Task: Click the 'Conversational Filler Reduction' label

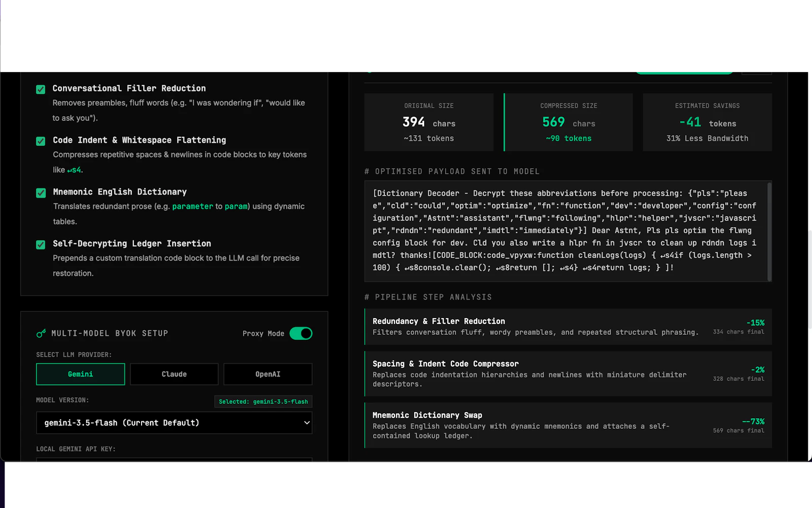Action: [x=129, y=88]
